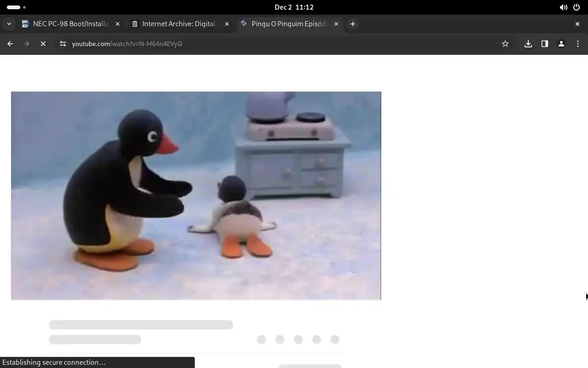This screenshot has width=588, height=368.
Task: Bookmark this page with the star
Action: (x=505, y=44)
